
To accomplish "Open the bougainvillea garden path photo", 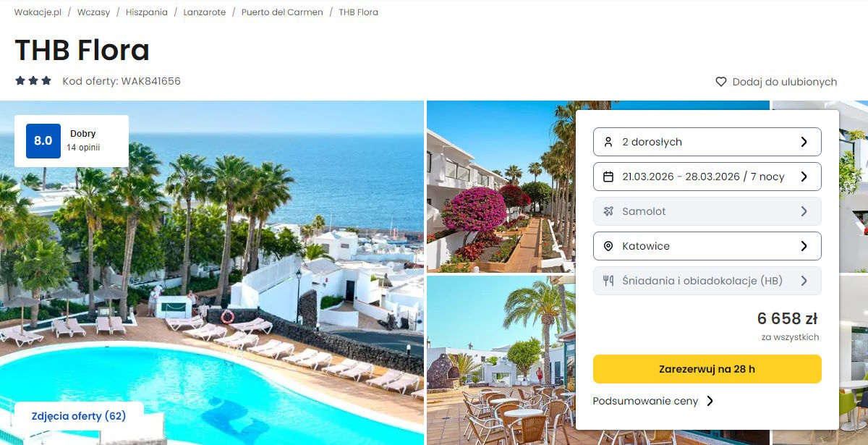I will coord(499,187).
